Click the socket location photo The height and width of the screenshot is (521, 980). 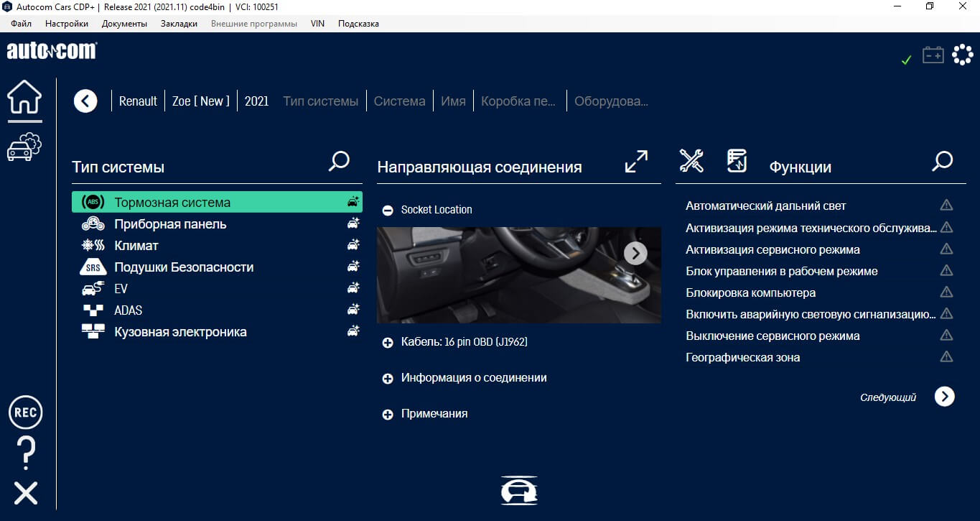click(x=519, y=275)
